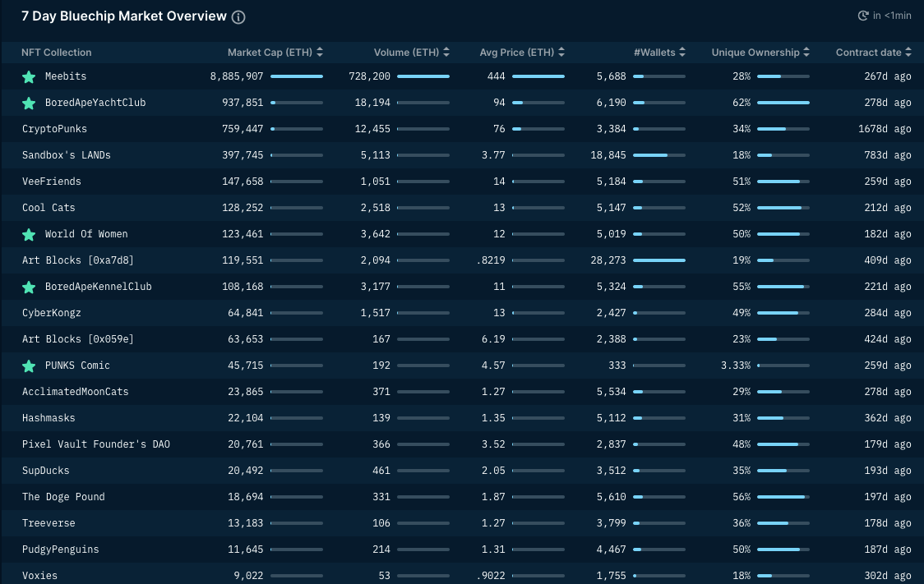Click The Doge Pound ownership bar

click(783, 497)
